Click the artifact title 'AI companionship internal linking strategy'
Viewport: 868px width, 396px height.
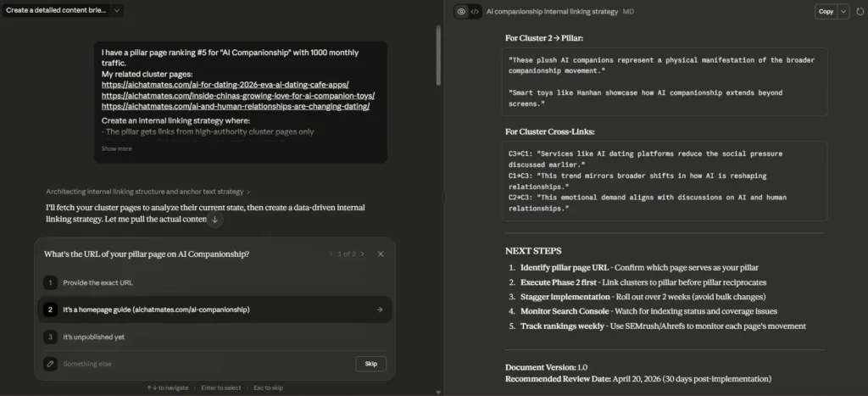[x=552, y=12]
